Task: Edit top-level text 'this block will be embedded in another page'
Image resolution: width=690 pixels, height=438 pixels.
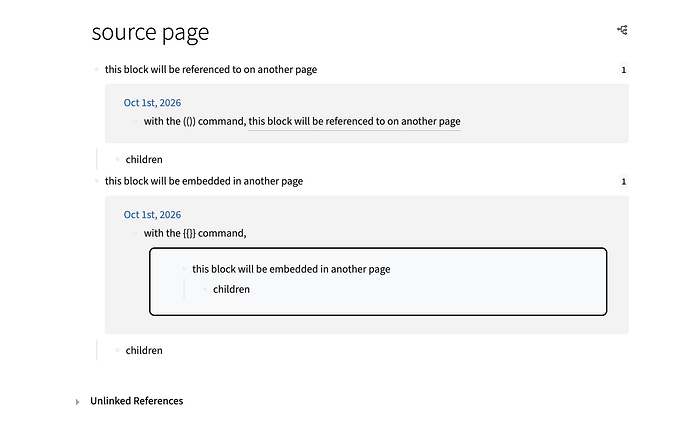Action: (204, 181)
